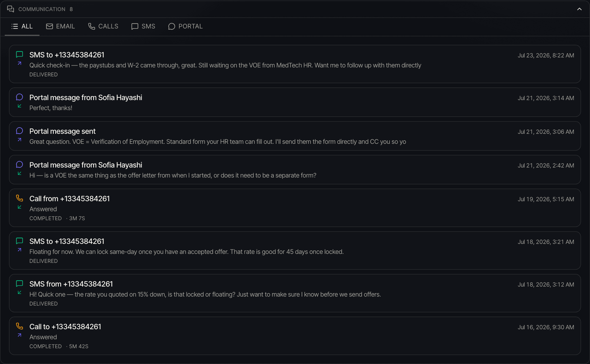Click the COMMUNICATION 8 header label
This screenshot has height=364, width=590.
coord(46,9)
